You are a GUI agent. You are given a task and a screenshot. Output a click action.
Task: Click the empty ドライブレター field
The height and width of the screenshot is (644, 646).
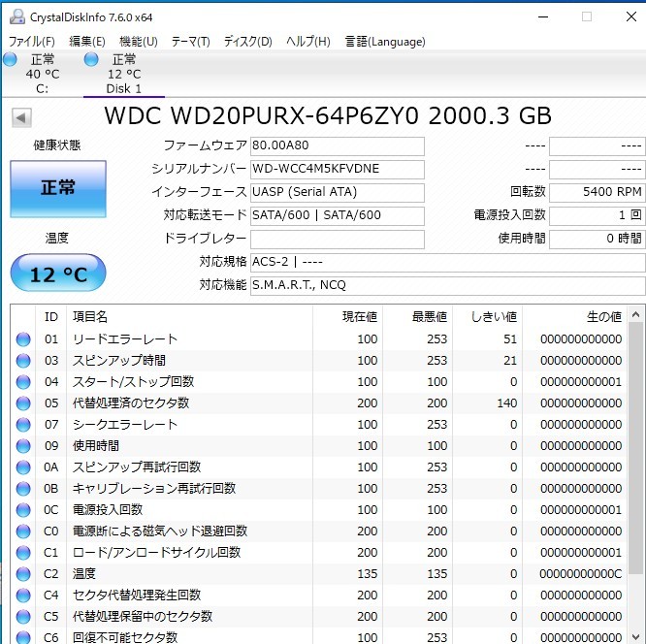point(337,239)
